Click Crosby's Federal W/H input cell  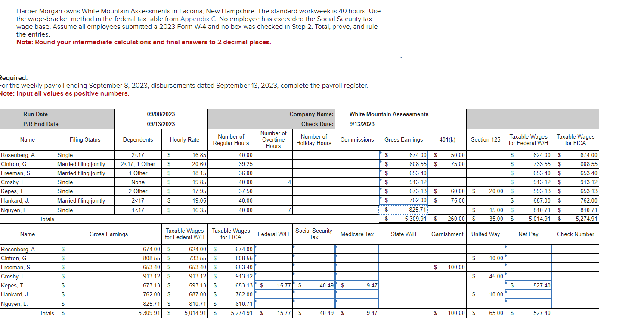pos(273,276)
